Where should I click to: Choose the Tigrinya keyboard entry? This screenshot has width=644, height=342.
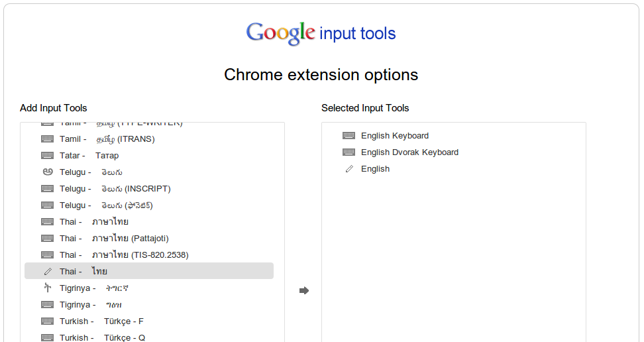[149, 305]
